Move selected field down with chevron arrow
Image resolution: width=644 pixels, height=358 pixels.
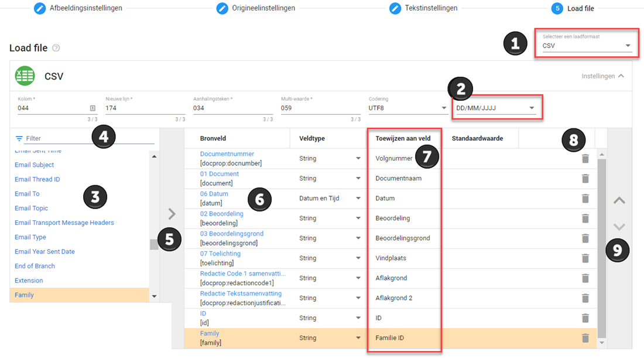coord(619,227)
